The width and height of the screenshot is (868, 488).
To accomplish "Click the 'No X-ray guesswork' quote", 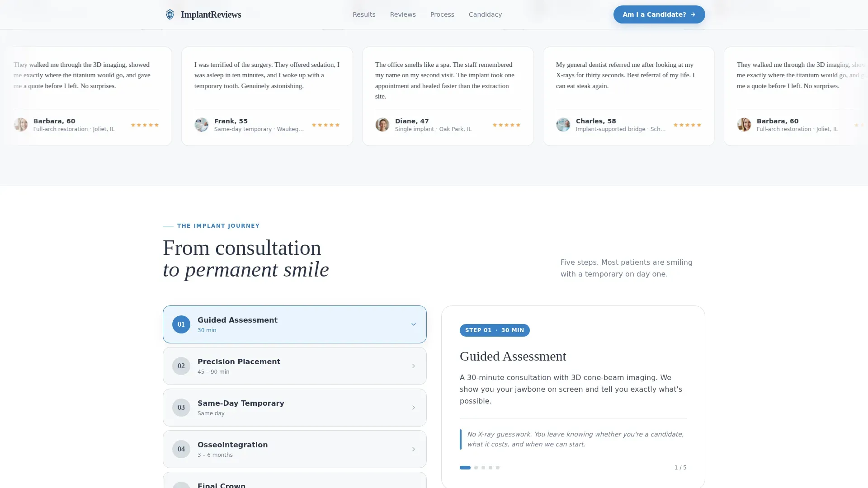I will [x=575, y=439].
